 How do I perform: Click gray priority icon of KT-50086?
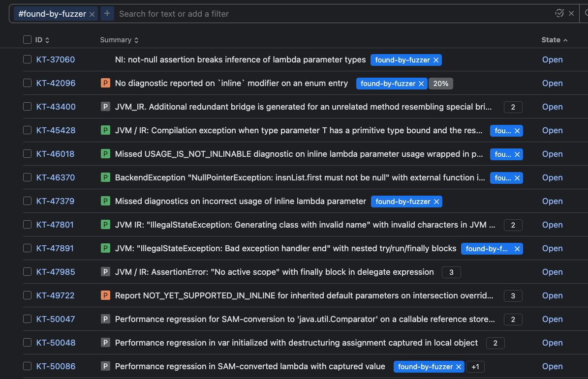105,366
